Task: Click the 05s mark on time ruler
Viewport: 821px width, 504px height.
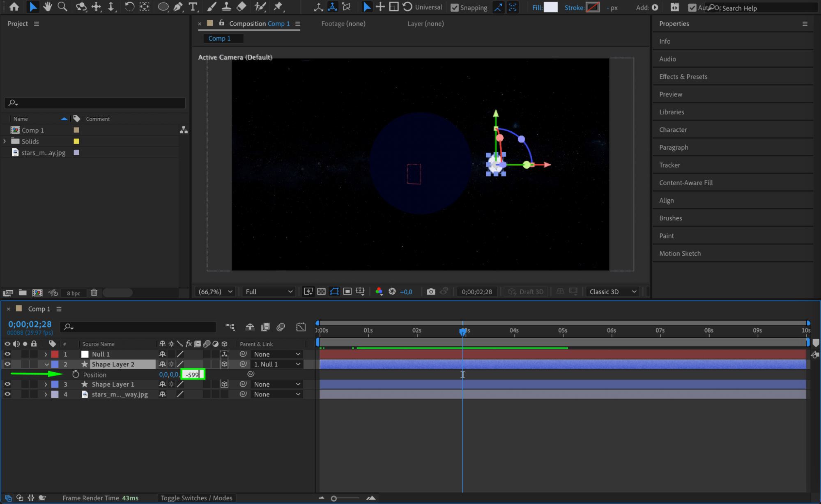Action: [x=563, y=330]
